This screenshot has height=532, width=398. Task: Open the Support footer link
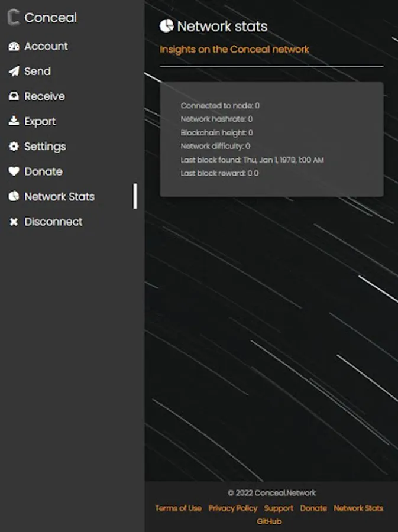(279, 508)
